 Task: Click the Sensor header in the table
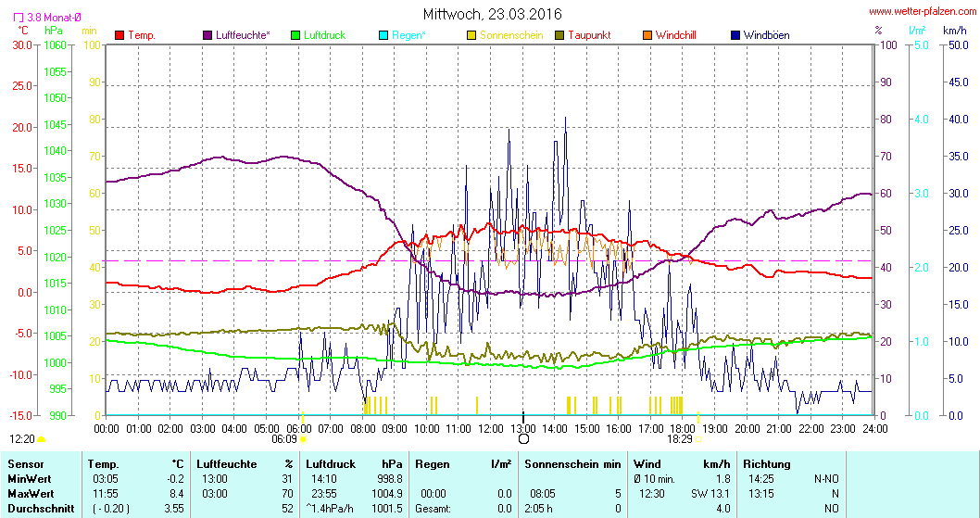(26, 464)
